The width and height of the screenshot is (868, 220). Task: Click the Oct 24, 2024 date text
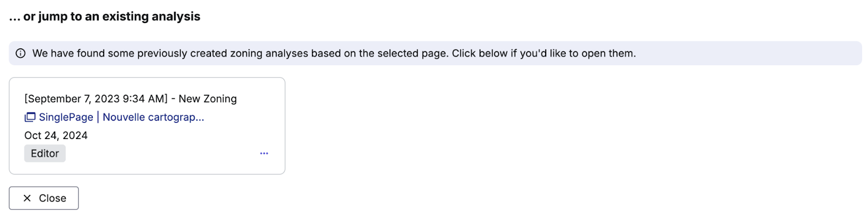pyautogui.click(x=56, y=135)
